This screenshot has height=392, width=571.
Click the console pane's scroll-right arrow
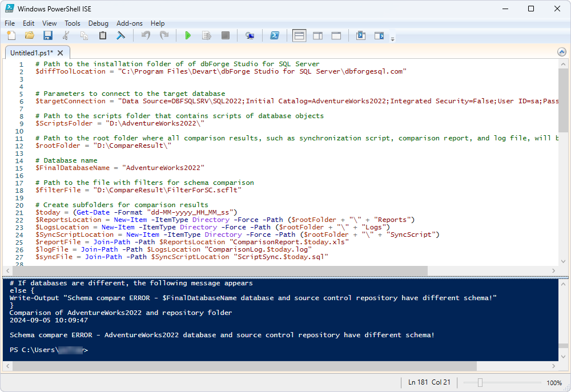553,366
